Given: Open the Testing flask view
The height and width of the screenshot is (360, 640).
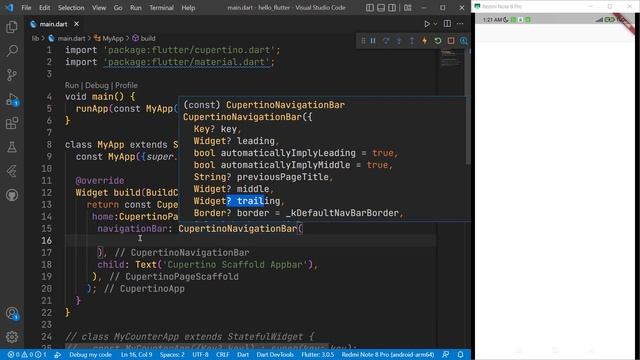Looking at the screenshot, I should point(12,147).
